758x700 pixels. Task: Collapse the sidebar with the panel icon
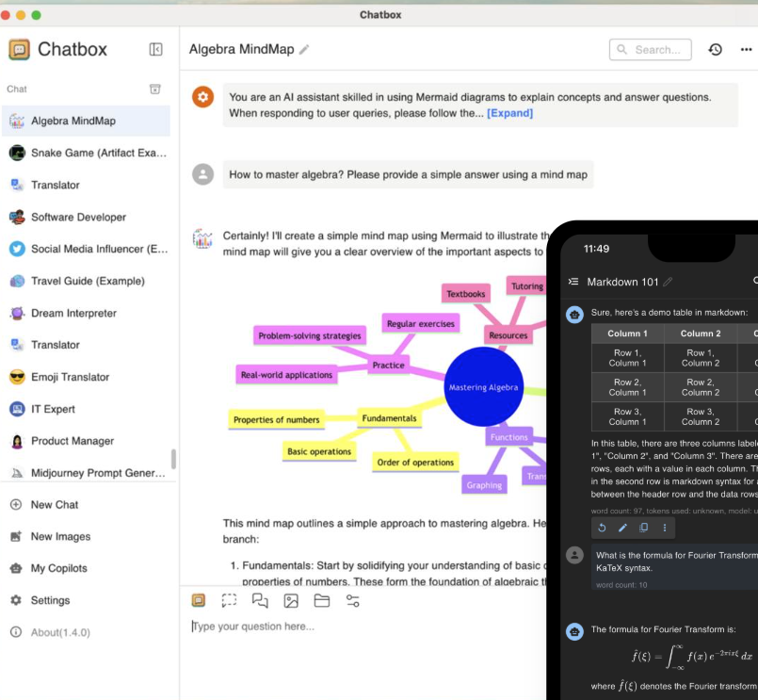(155, 49)
